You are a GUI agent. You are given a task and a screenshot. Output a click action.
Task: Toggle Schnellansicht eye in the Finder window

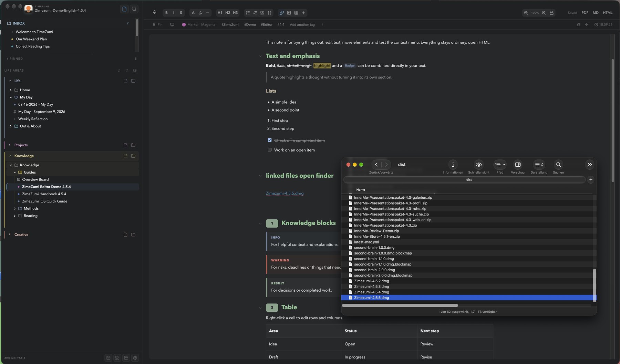click(478, 165)
